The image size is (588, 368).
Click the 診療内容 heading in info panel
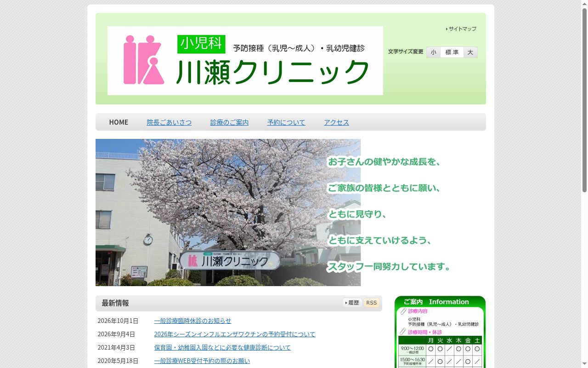pos(418,311)
